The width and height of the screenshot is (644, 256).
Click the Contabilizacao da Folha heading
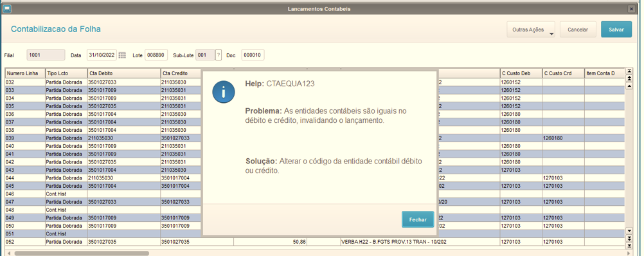click(x=56, y=29)
